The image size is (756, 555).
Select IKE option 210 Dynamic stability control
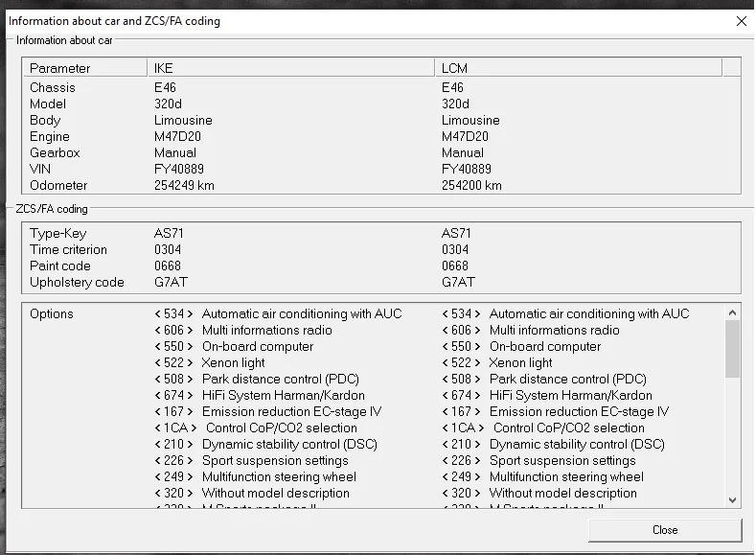265,445
